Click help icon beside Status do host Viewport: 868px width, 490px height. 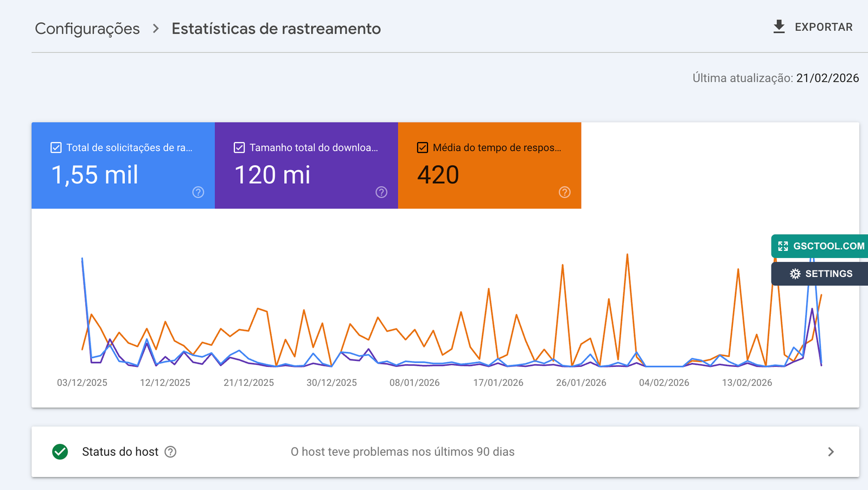pos(170,452)
